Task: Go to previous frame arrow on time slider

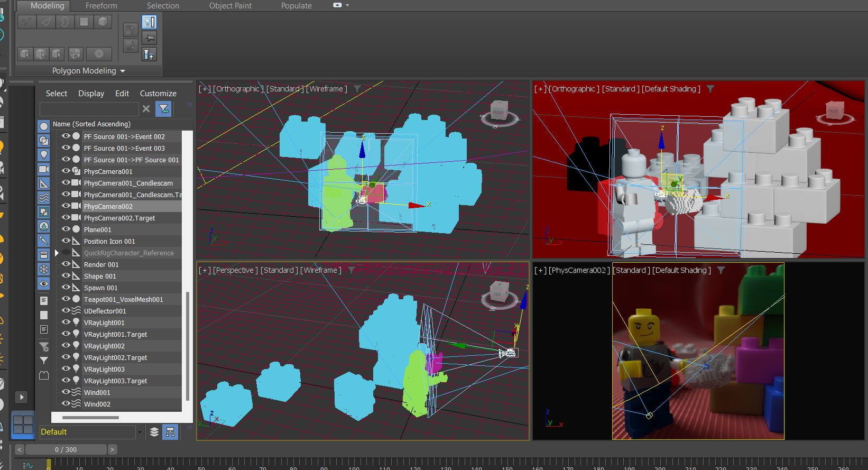Action: (x=19, y=449)
